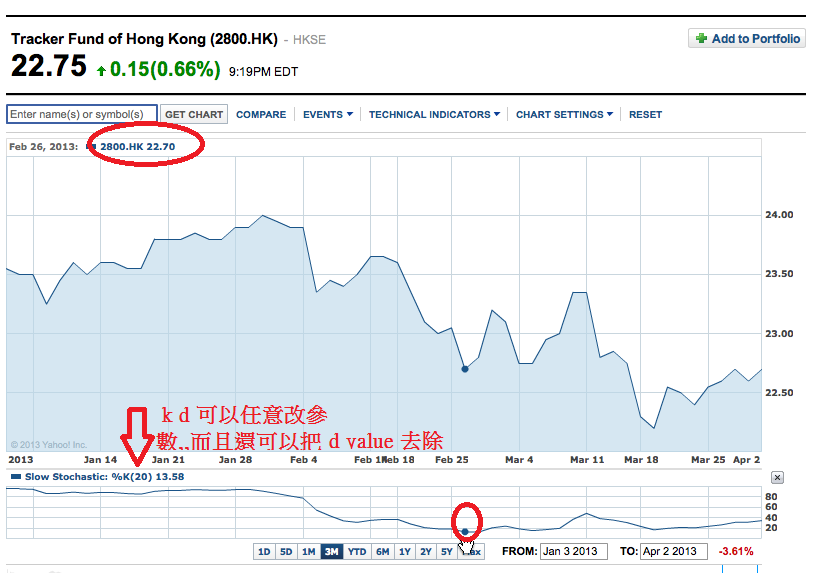Viewport: 816px width, 573px height.
Task: Click the Feb 26, 2013 date label
Action: (x=43, y=147)
